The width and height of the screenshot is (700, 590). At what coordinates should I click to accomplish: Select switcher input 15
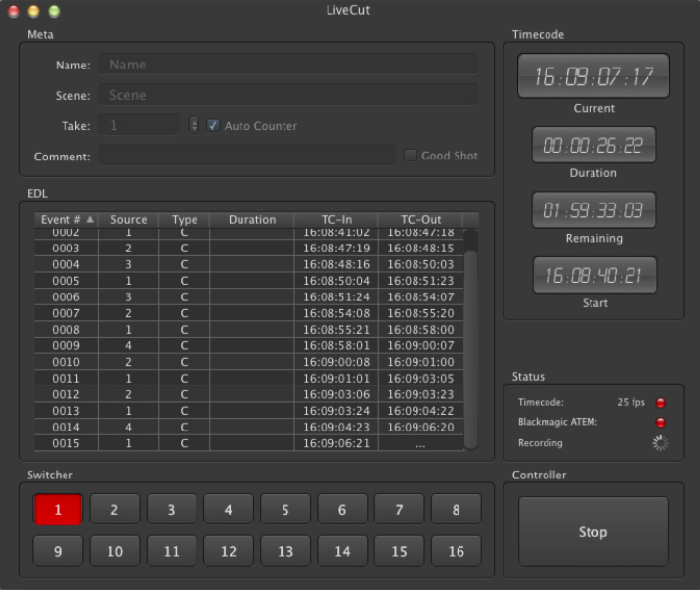(399, 551)
